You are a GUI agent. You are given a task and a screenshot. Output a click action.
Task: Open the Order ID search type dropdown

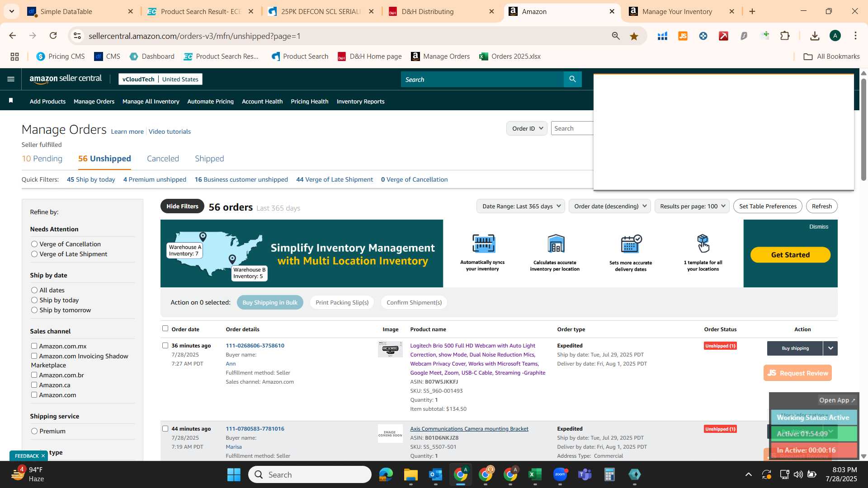click(x=527, y=128)
